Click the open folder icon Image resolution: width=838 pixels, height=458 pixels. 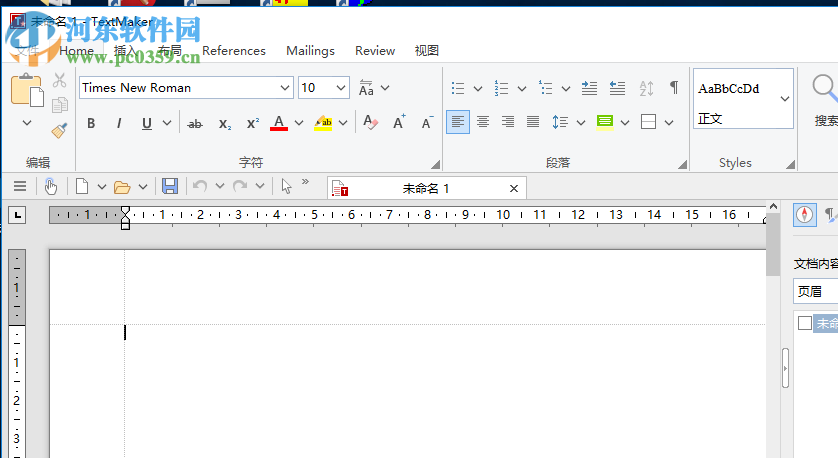pos(122,187)
